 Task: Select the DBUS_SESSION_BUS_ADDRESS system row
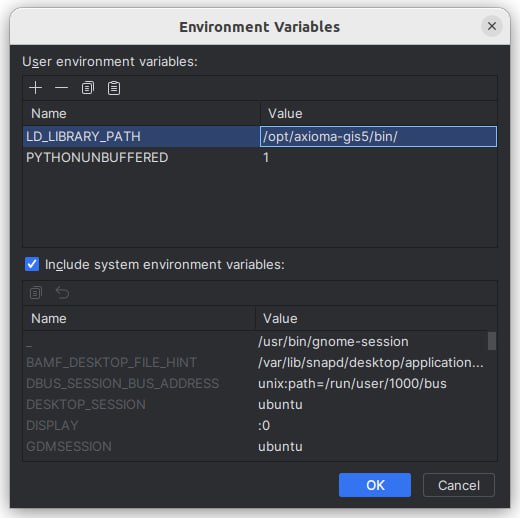tap(257, 383)
